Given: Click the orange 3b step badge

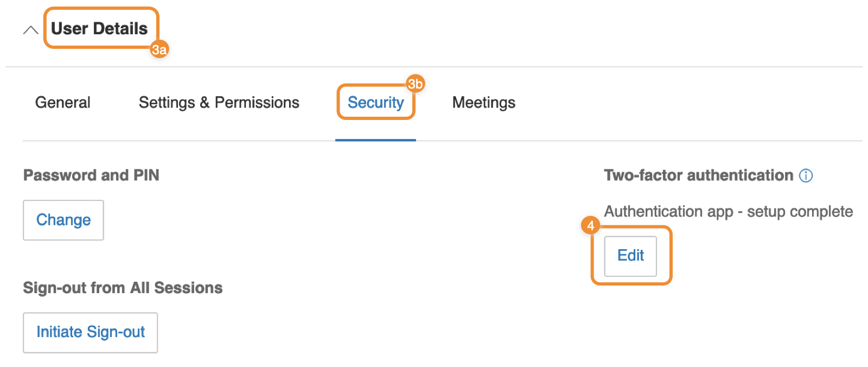Looking at the screenshot, I should tap(416, 84).
